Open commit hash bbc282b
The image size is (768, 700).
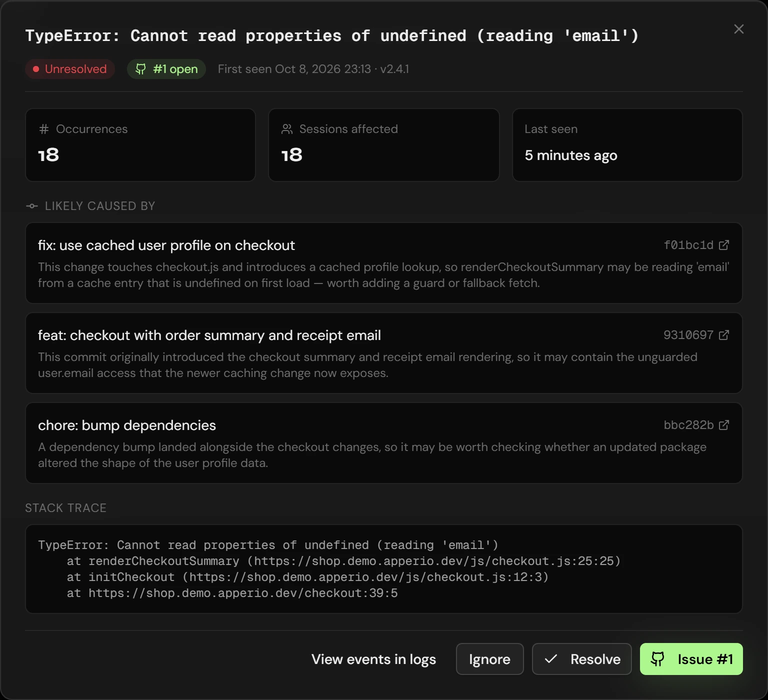tap(688, 425)
